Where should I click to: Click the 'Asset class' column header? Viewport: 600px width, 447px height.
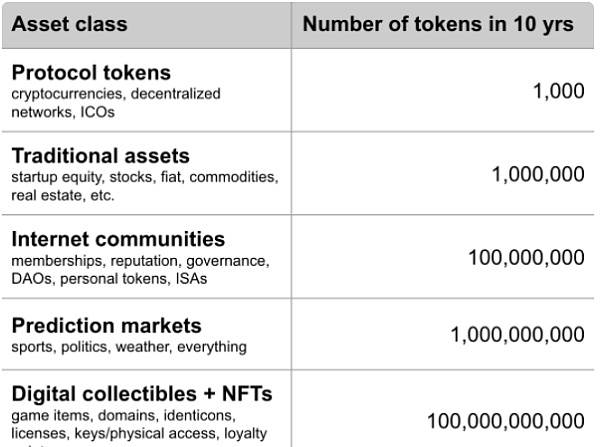pos(69,24)
